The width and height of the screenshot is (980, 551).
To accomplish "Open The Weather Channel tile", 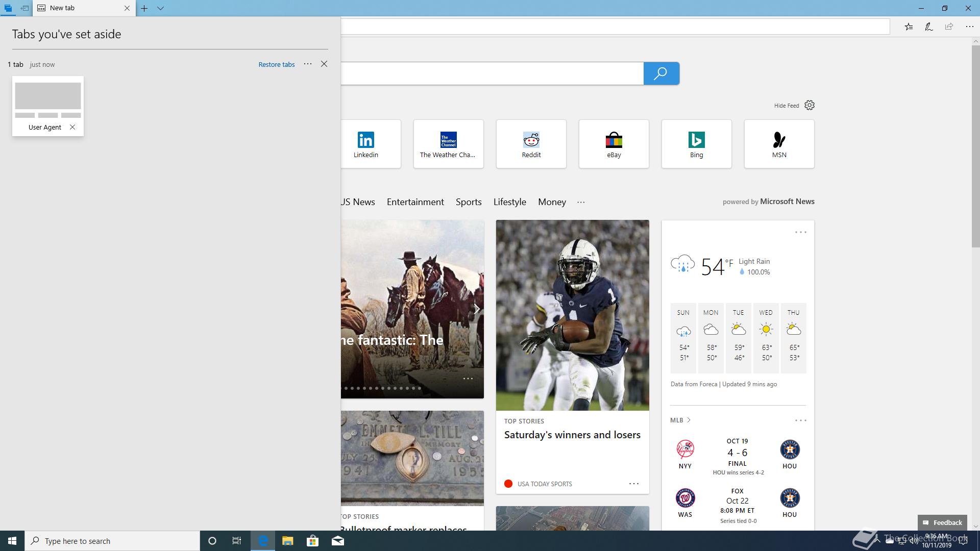I will 449,144.
